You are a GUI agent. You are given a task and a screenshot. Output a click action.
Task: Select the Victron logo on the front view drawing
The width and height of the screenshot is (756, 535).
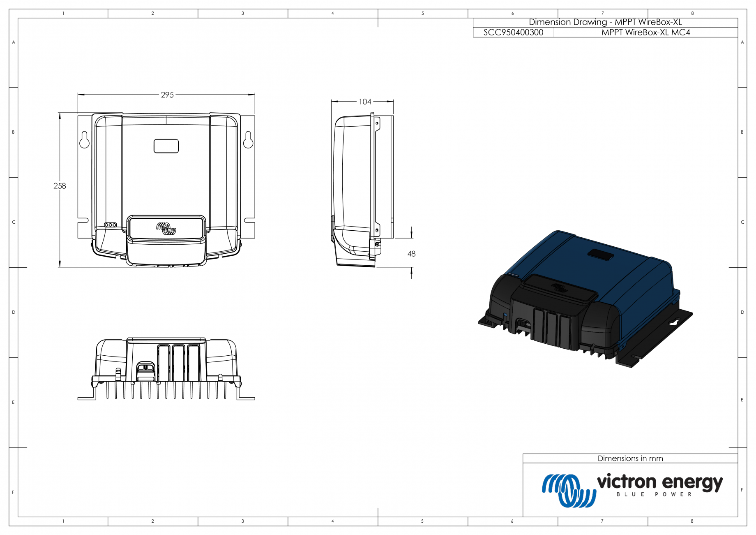pyautogui.click(x=166, y=229)
